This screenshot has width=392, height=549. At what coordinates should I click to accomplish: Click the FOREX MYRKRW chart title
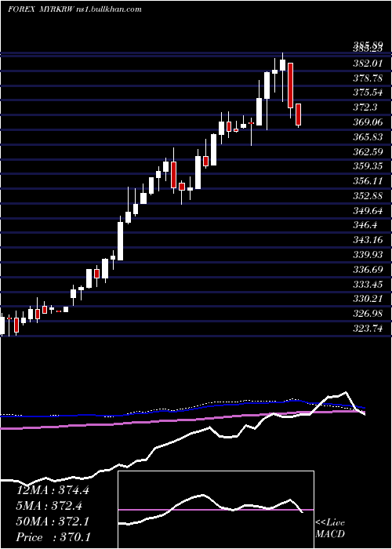coord(74,9)
